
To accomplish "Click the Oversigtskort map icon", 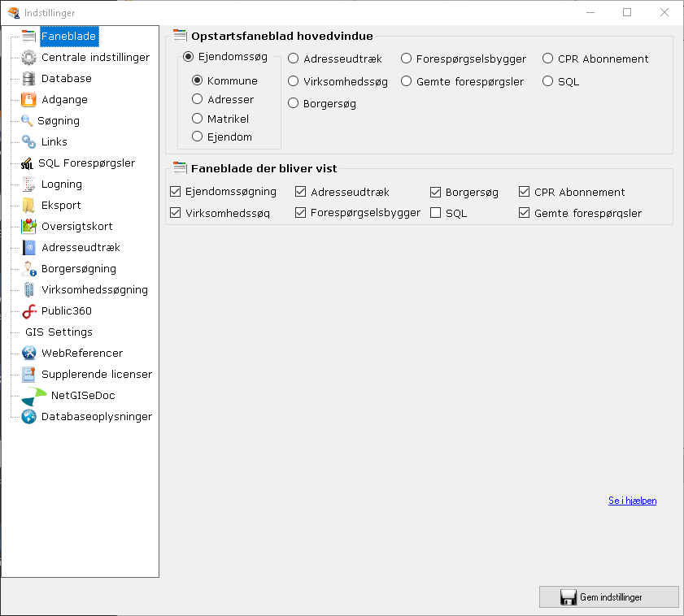I will 27,226.
